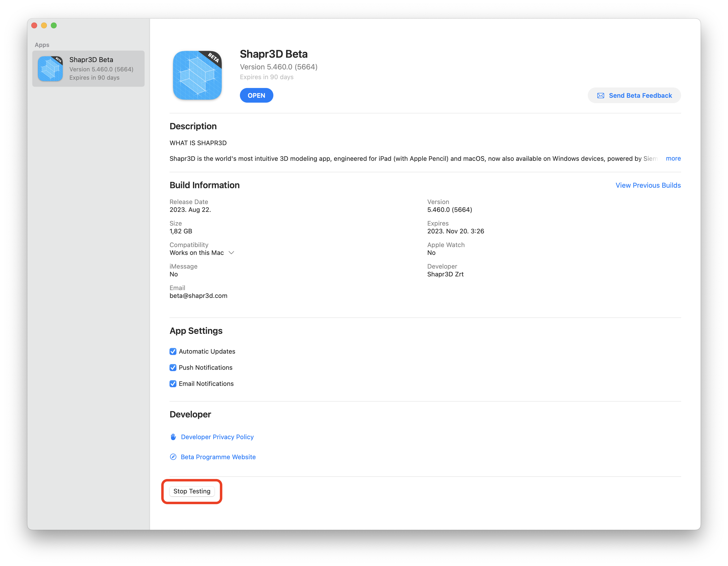Click the Stop Testing button
The height and width of the screenshot is (566, 728).
tap(192, 491)
